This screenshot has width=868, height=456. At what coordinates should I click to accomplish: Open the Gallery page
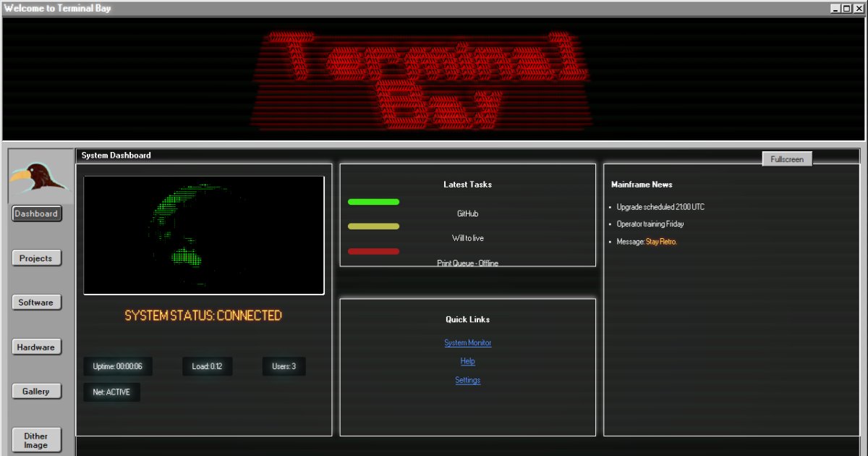pyautogui.click(x=36, y=392)
